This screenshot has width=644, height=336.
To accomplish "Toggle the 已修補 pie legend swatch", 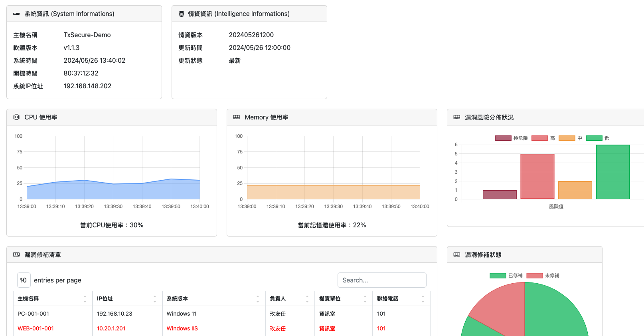I will [498, 276].
